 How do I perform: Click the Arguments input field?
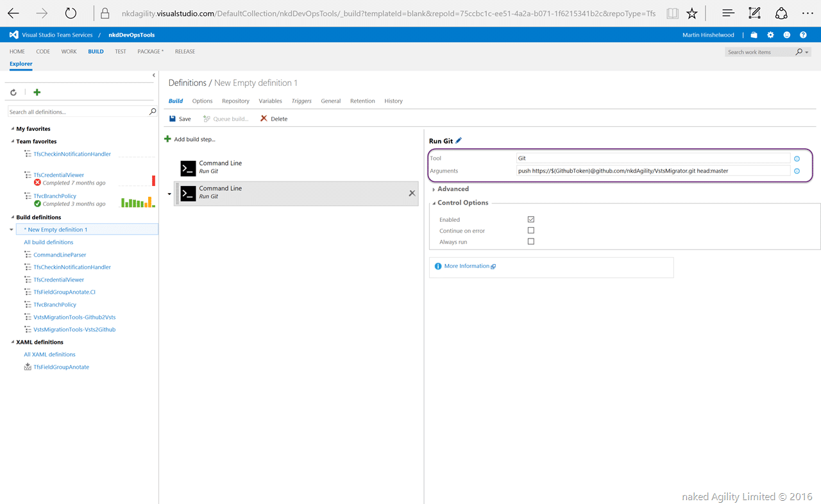point(654,171)
